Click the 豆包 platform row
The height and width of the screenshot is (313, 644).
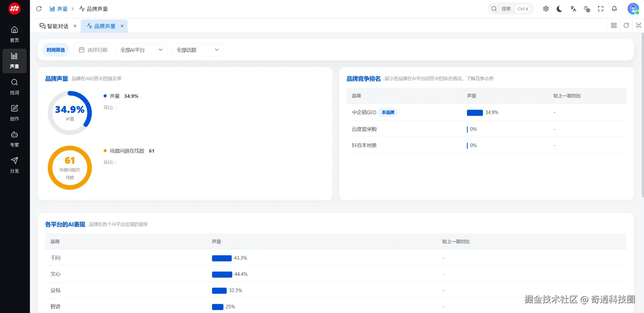tap(336, 290)
